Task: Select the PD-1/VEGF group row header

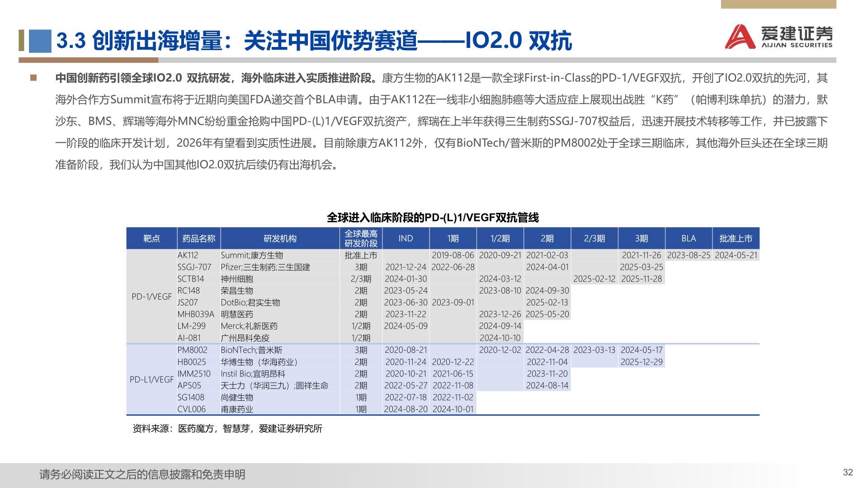Action: [152, 297]
